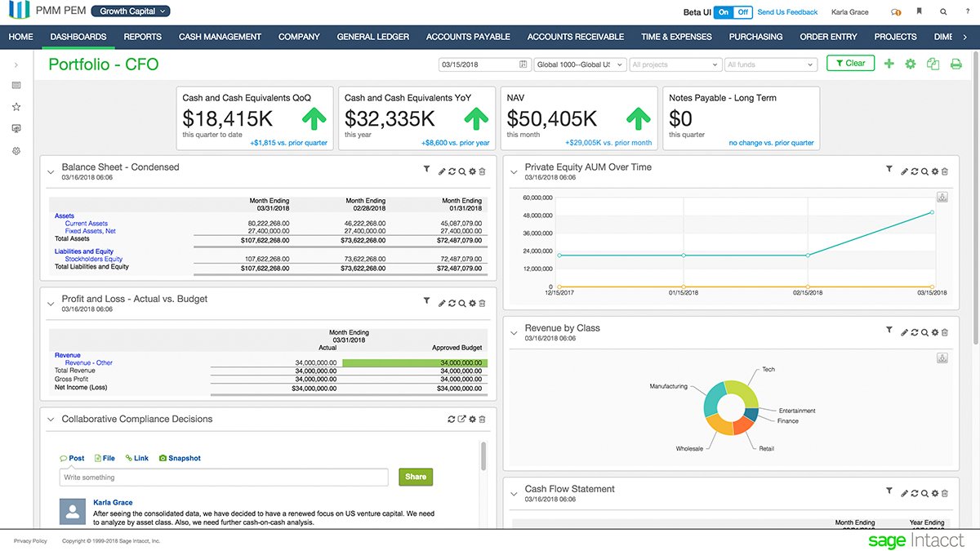Click the Send Us Feedback link
This screenshot has height=551, width=980.
(x=786, y=12)
